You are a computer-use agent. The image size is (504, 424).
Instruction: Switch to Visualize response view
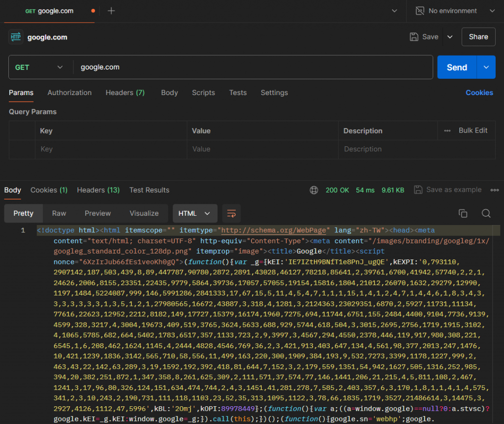(144, 213)
